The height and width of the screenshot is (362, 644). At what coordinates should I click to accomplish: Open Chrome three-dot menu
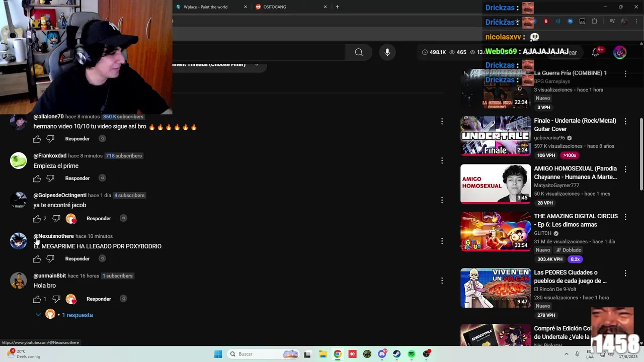tap(636, 21)
